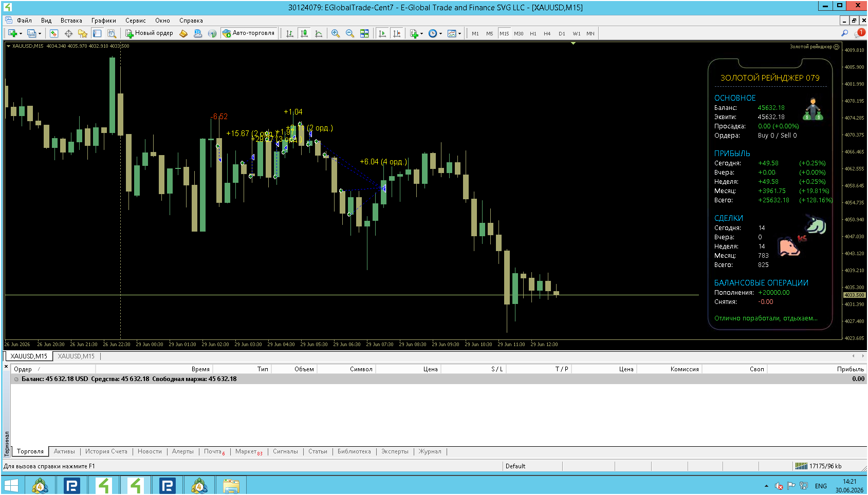The image size is (868, 495).
Task: Open the notifications chat icon
Action: point(859,33)
